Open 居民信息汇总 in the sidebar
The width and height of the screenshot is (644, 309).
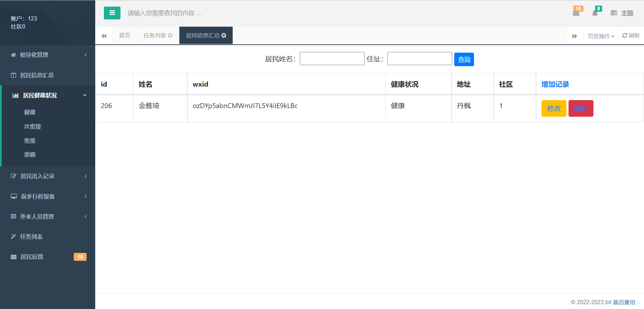[48, 75]
